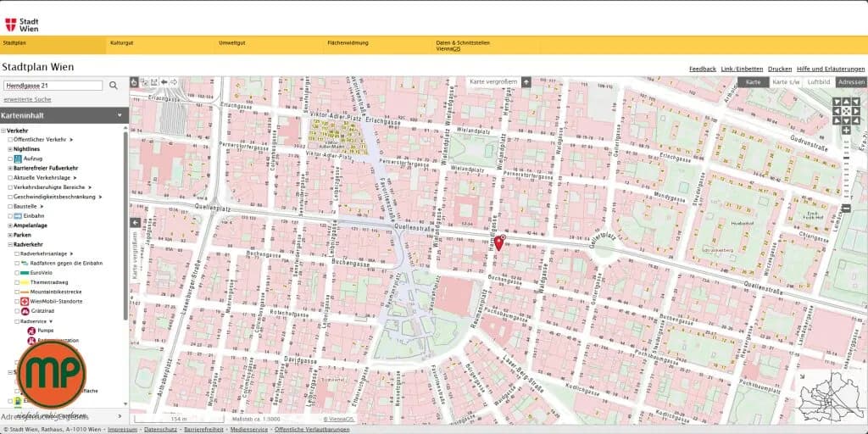This screenshot has width=868, height=434.
Task: Toggle Geschwindigkeitsbeschränkung checkbox
Action: click(x=10, y=197)
